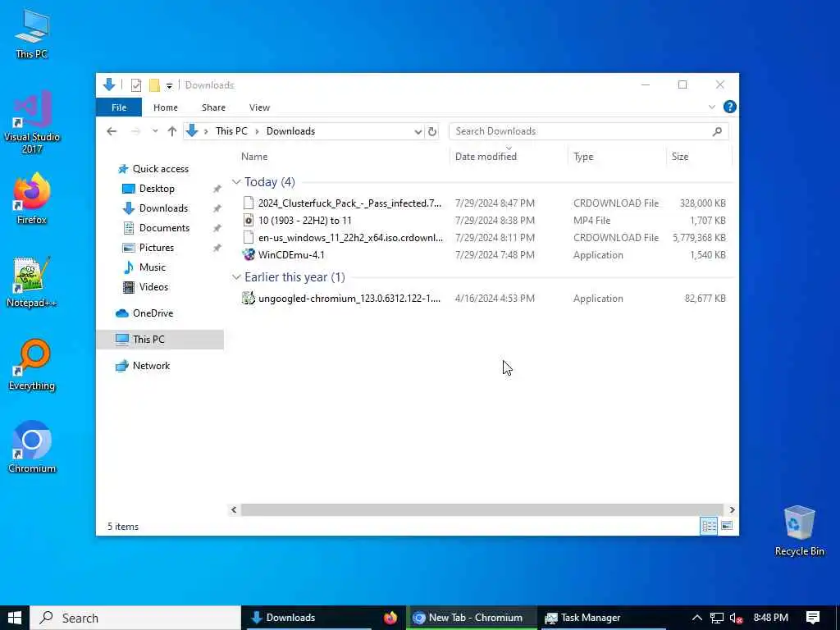Screen dimensions: 840x630
Task: Switch to the Share ribbon tab
Action: tap(213, 107)
